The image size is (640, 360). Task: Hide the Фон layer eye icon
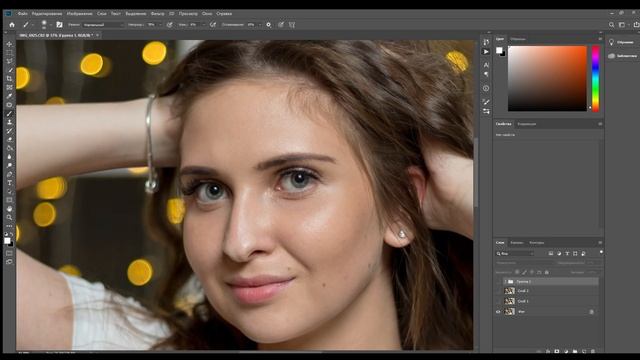498,311
